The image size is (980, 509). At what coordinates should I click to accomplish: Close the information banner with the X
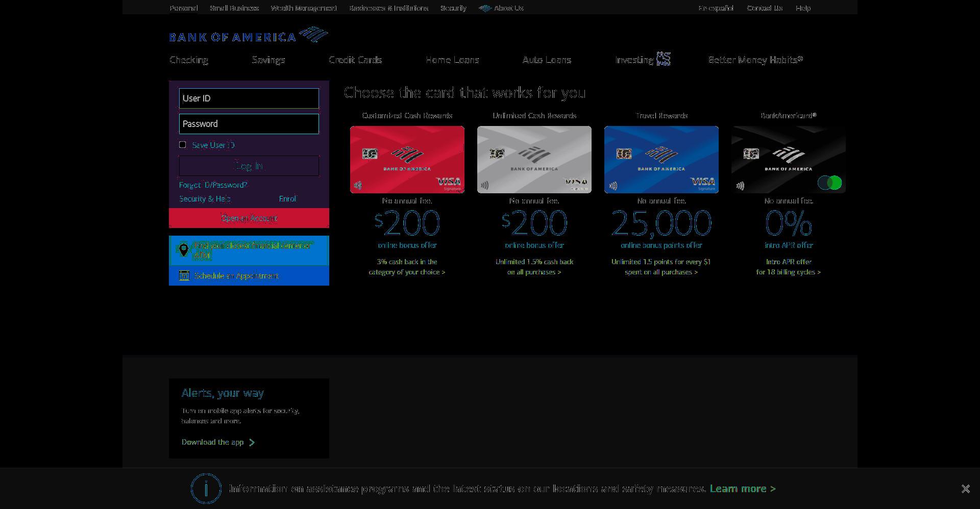pyautogui.click(x=965, y=489)
